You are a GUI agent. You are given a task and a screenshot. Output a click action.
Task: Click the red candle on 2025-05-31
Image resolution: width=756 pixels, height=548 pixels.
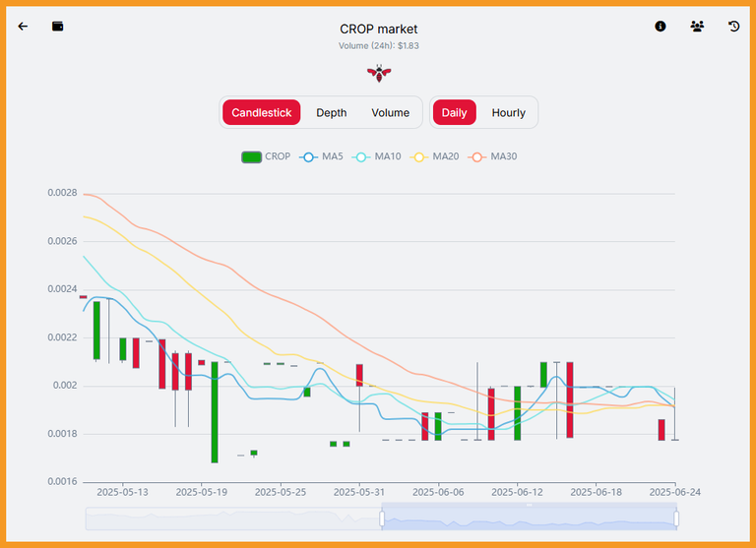(x=359, y=375)
